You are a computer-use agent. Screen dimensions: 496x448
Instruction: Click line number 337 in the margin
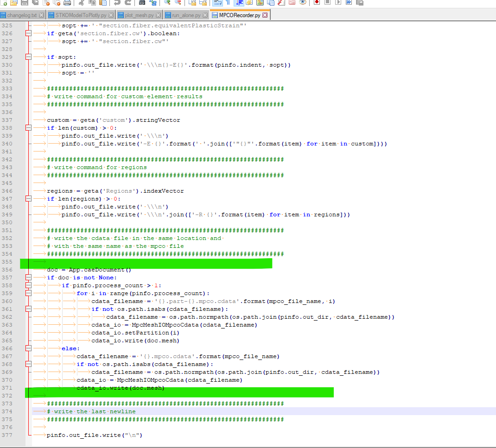coord(7,120)
